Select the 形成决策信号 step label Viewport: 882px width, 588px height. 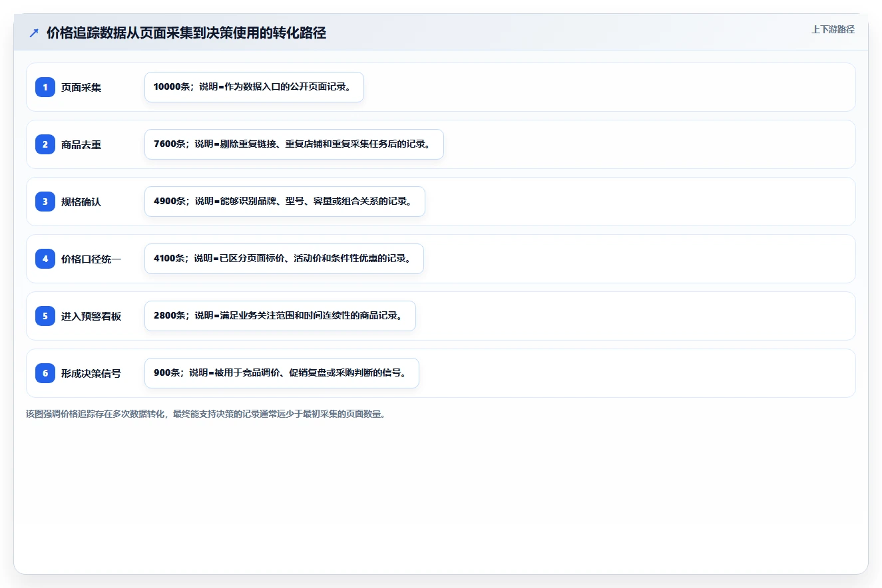[x=91, y=373]
